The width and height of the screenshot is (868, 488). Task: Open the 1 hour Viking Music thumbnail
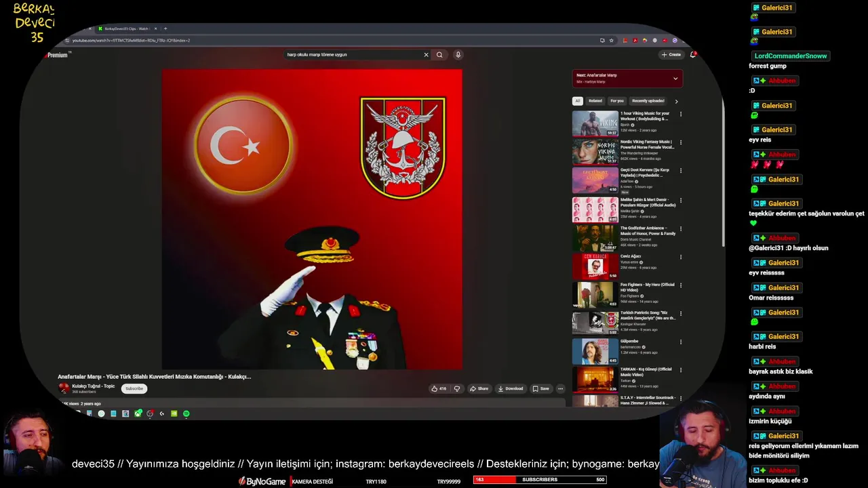595,123
